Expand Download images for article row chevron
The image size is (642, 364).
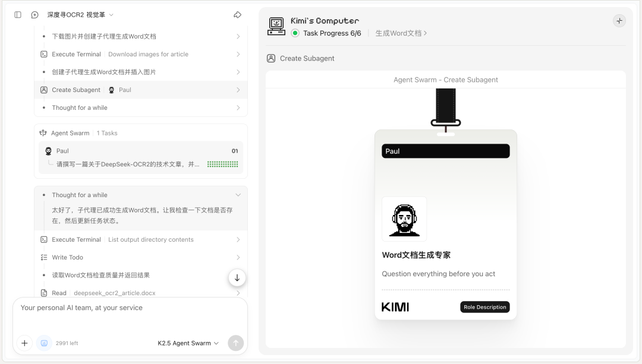tap(238, 54)
